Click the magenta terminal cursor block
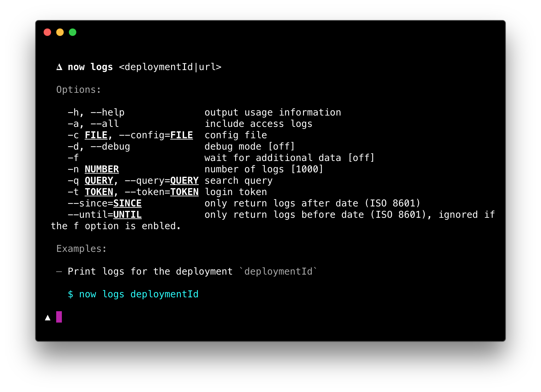The width and height of the screenshot is (541, 392). click(59, 317)
